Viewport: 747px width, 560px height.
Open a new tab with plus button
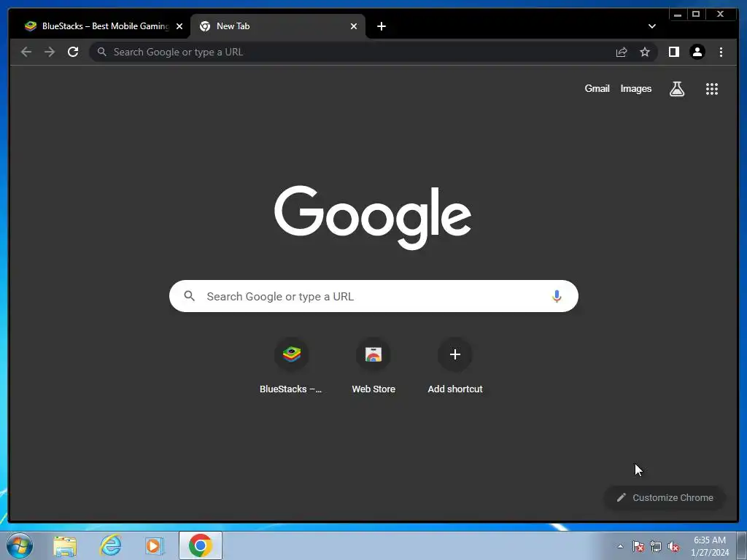381,26
